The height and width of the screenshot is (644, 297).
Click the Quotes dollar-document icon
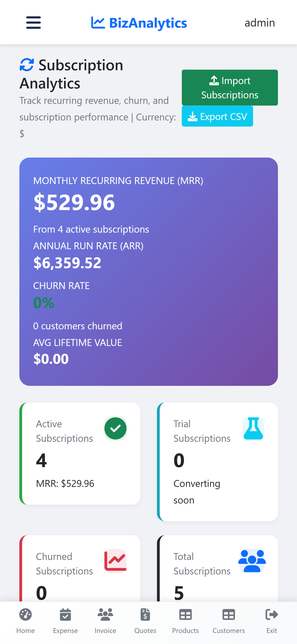tap(145, 615)
